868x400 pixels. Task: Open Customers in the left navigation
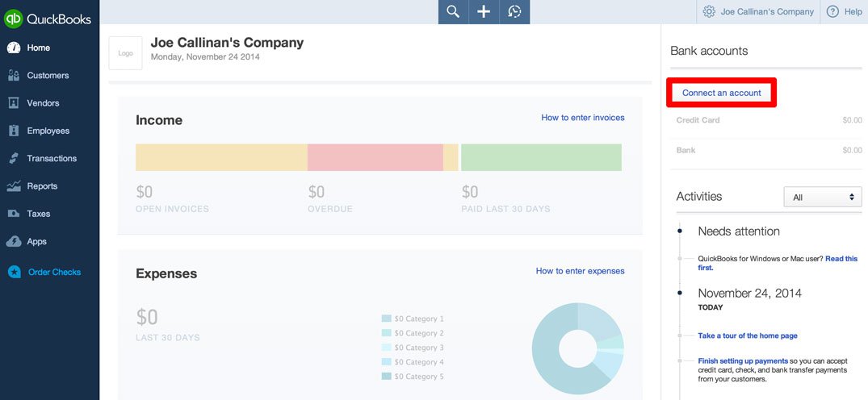tap(48, 76)
